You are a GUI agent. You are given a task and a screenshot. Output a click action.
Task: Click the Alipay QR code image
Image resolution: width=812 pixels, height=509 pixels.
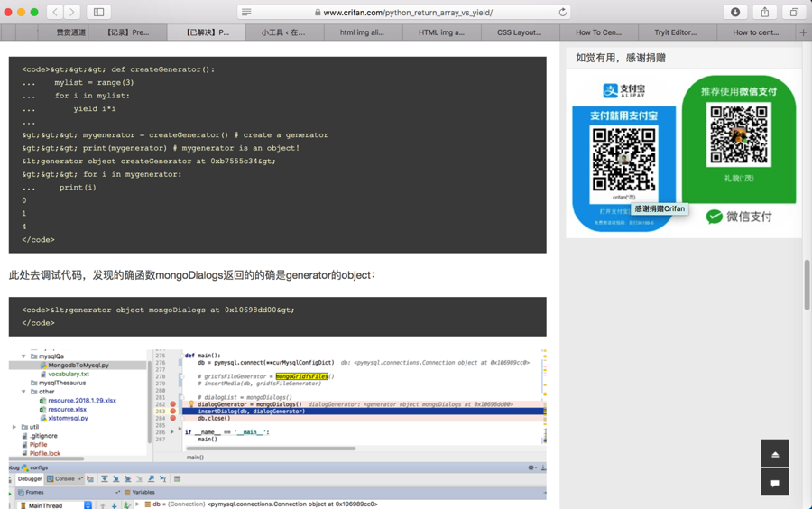(623, 159)
